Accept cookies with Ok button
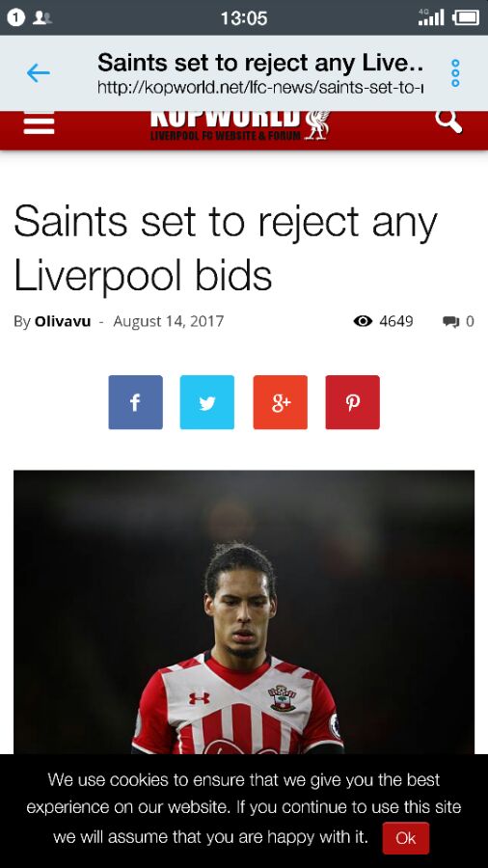 [406, 838]
